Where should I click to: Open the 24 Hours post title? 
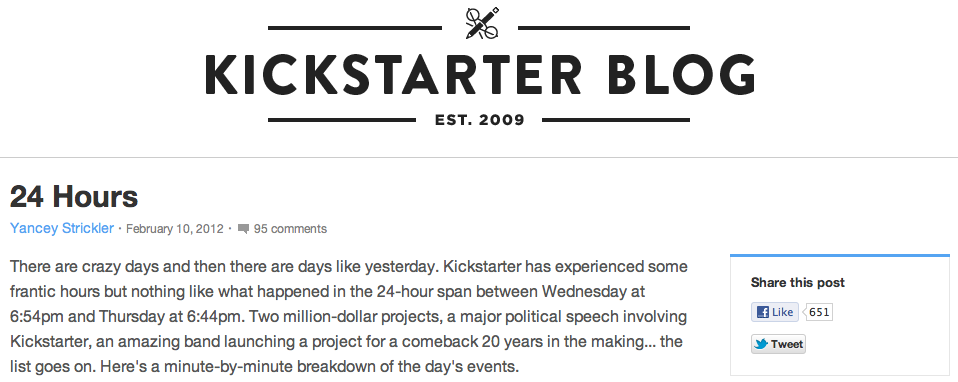[74, 197]
